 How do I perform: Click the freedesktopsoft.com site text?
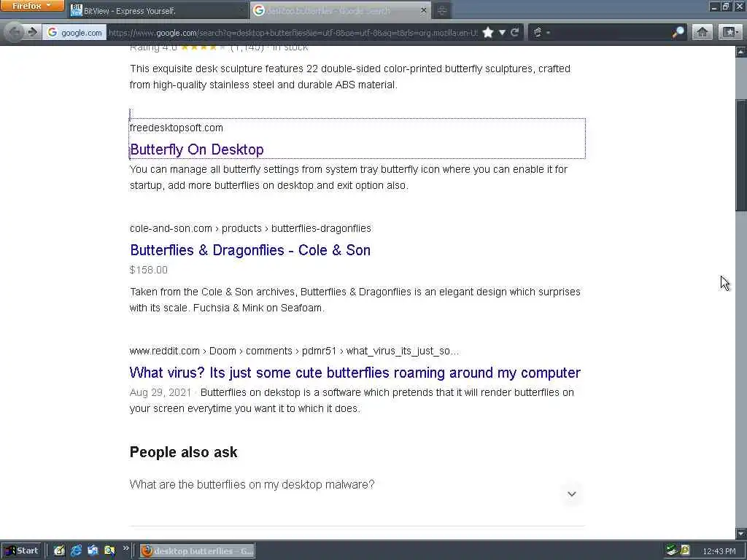(x=177, y=128)
